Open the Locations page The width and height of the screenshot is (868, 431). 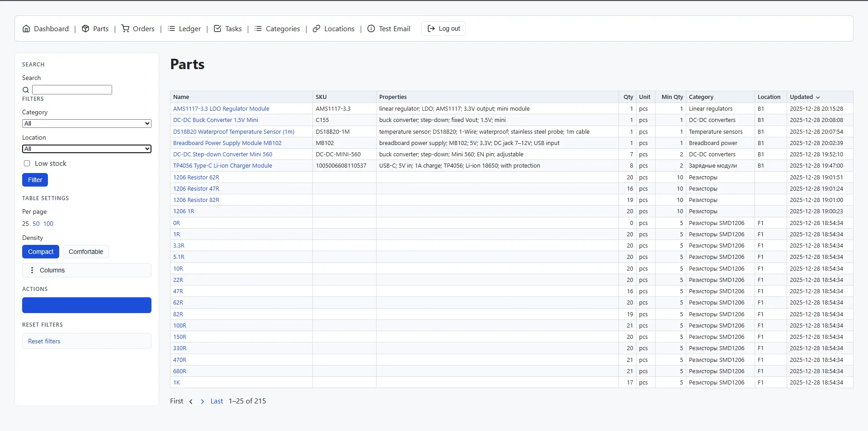[334, 28]
